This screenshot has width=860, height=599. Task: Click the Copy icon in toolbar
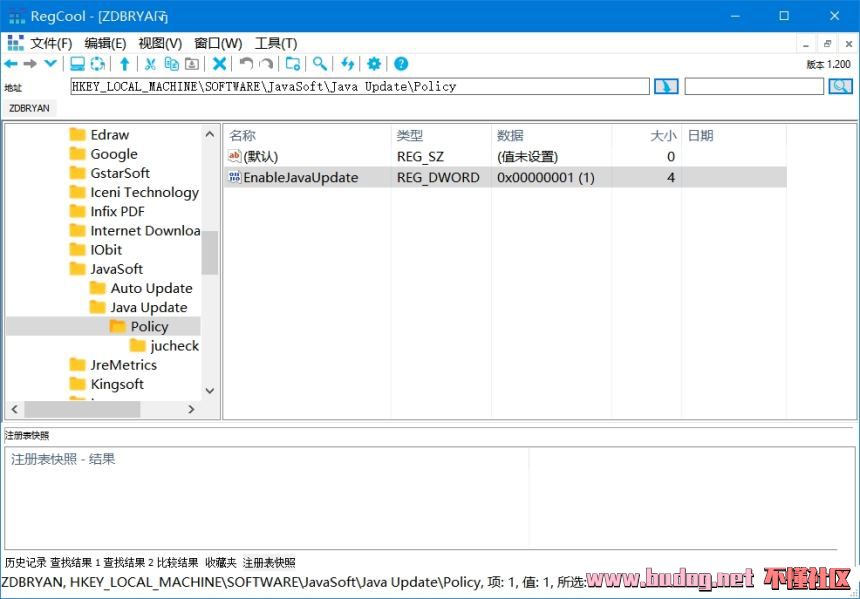point(171,64)
